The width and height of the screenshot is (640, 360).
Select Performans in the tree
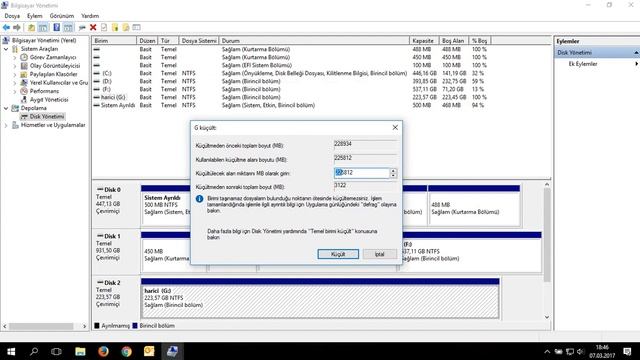[44, 91]
